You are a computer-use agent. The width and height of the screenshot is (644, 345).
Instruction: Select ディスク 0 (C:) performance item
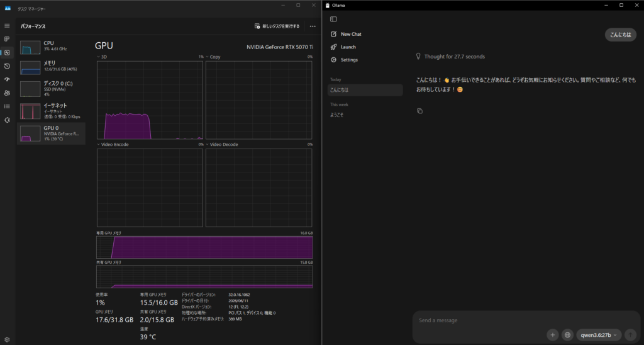click(51, 88)
